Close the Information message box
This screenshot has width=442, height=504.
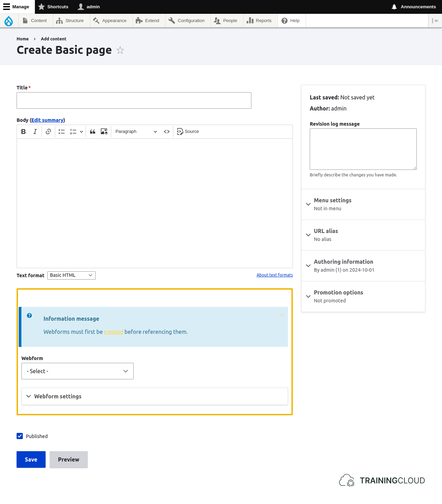(x=282, y=315)
